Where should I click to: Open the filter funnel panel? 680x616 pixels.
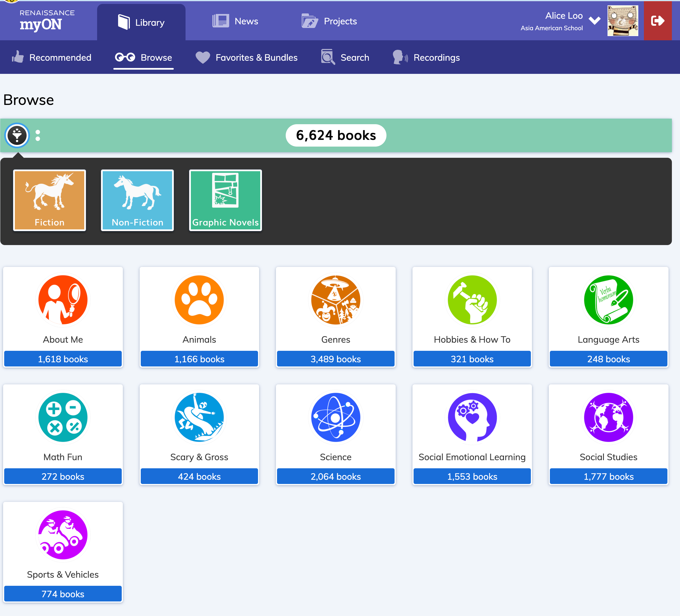pyautogui.click(x=17, y=135)
